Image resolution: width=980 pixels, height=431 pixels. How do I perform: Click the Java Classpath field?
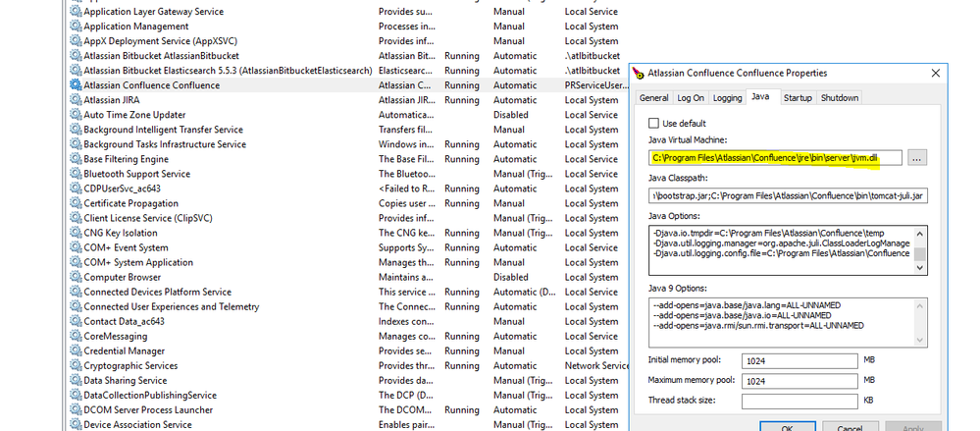coord(788,197)
